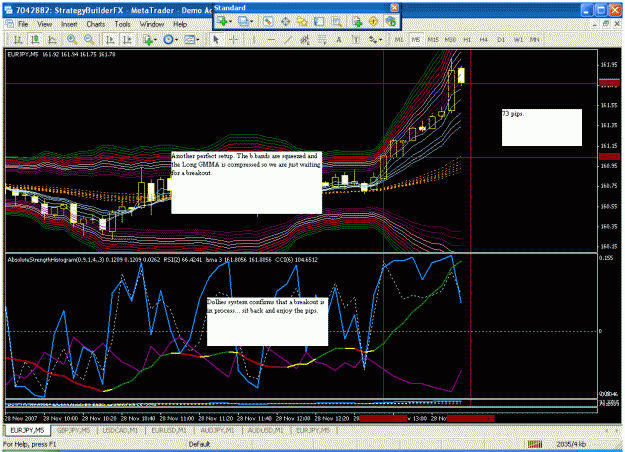Open the Tools menu

[122, 24]
